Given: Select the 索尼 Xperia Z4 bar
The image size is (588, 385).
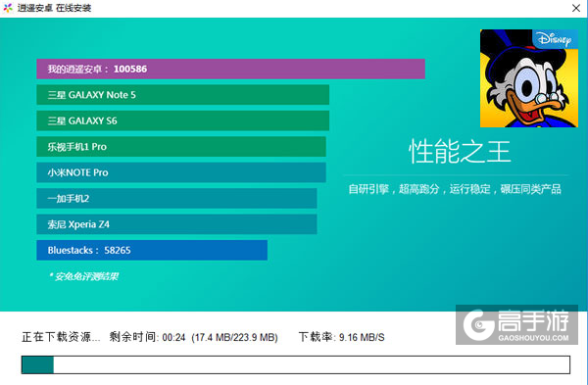Looking at the screenshot, I should pyautogui.click(x=176, y=223).
